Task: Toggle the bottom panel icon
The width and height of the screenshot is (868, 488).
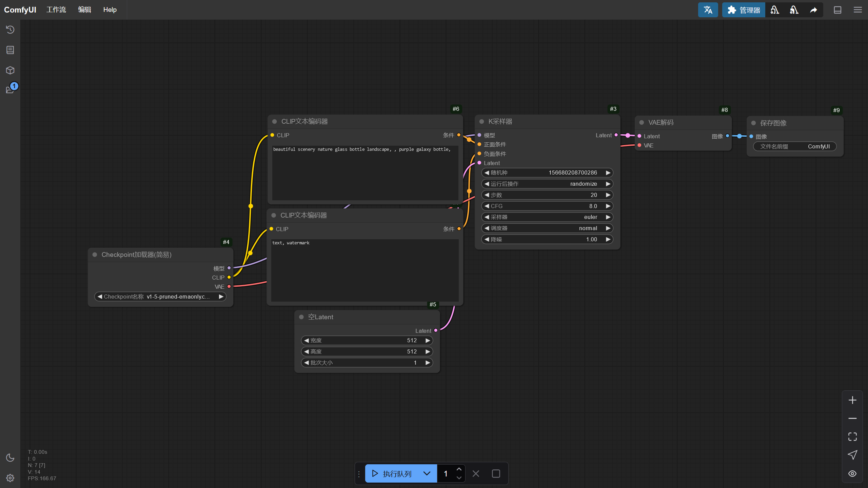Action: (837, 10)
